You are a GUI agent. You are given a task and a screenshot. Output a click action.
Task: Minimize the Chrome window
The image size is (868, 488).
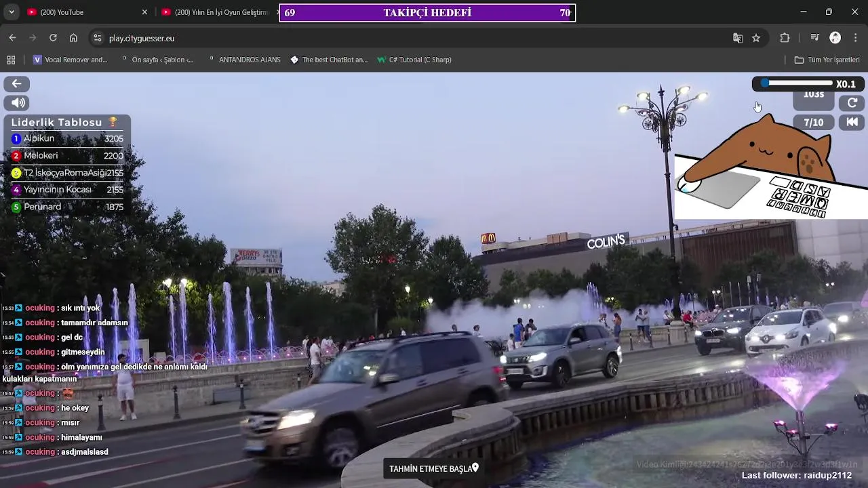pos(804,12)
